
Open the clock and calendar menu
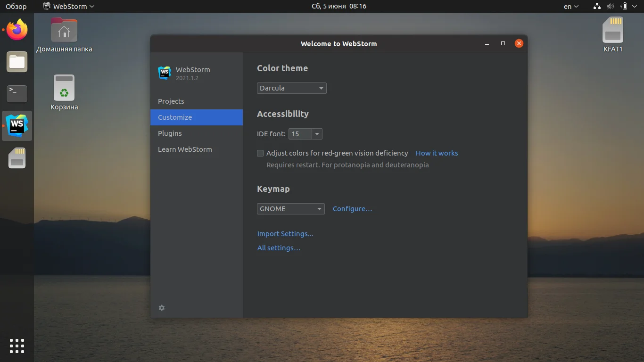point(339,6)
